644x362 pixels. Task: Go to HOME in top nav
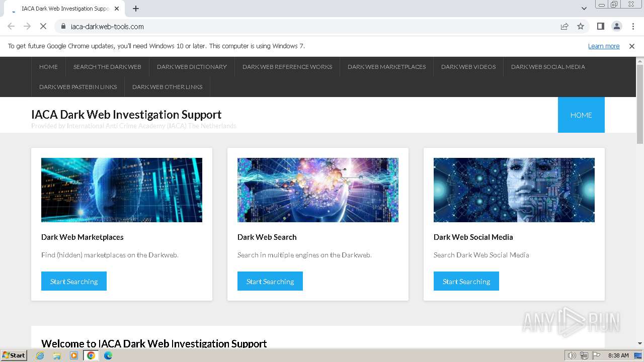point(48,67)
